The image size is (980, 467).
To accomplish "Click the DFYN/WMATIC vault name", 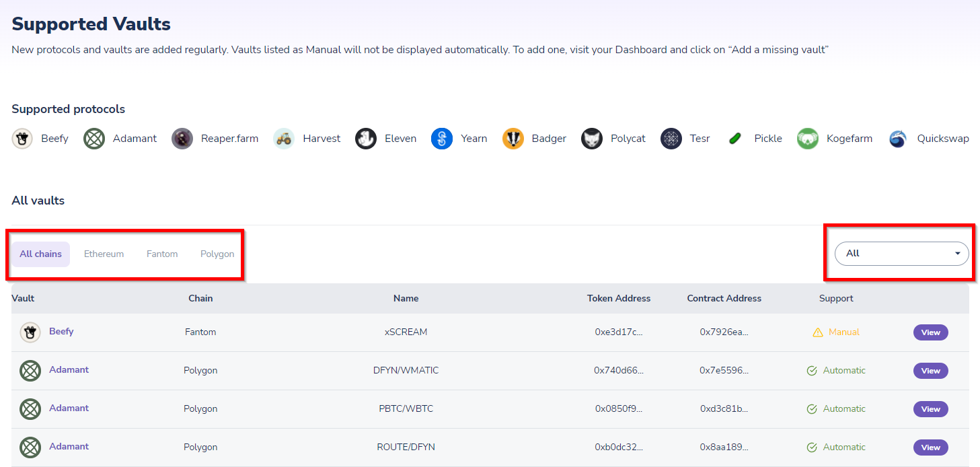I will [x=406, y=371].
